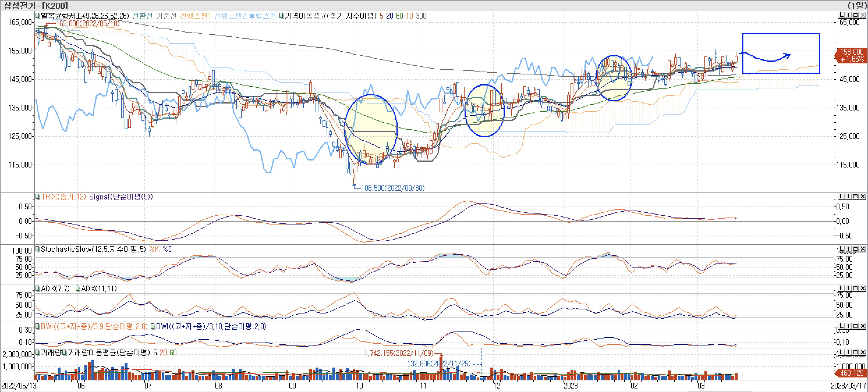868x392 pixels.
Task: Maximize the BWI indicator panel
Action: (855, 326)
